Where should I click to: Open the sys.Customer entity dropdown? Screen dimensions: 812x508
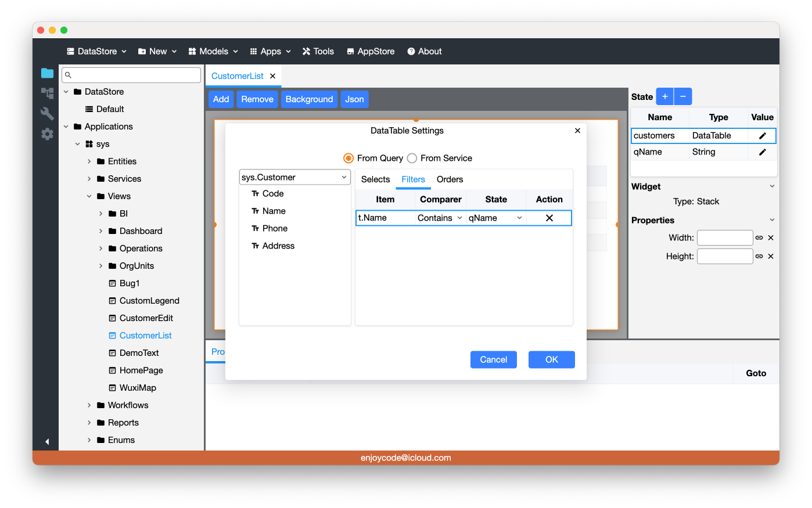(294, 178)
